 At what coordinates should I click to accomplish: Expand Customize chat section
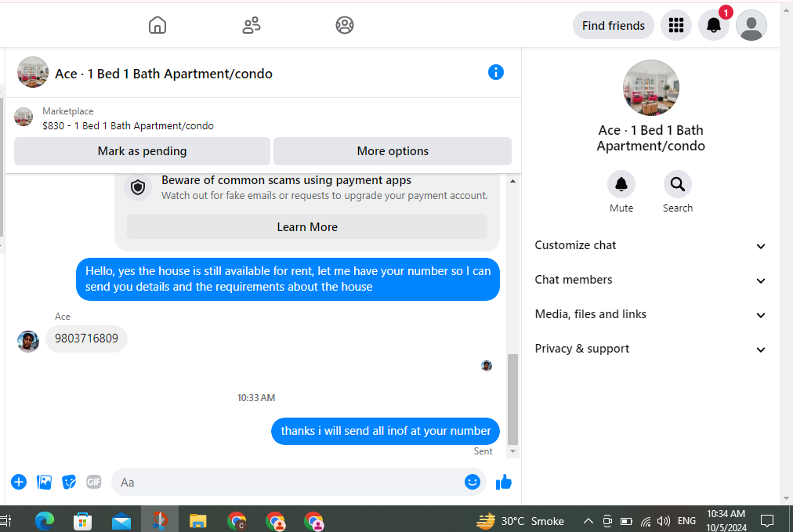(x=650, y=245)
